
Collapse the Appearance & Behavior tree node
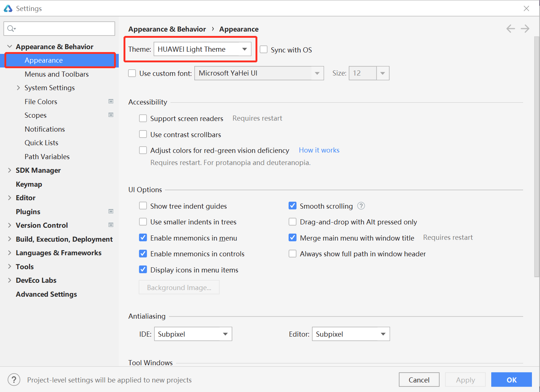point(10,47)
